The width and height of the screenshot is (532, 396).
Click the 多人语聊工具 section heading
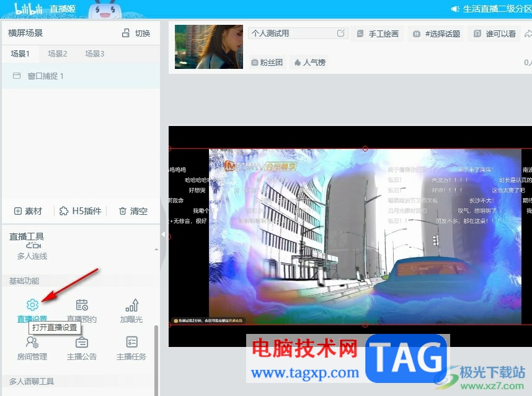coord(32,381)
